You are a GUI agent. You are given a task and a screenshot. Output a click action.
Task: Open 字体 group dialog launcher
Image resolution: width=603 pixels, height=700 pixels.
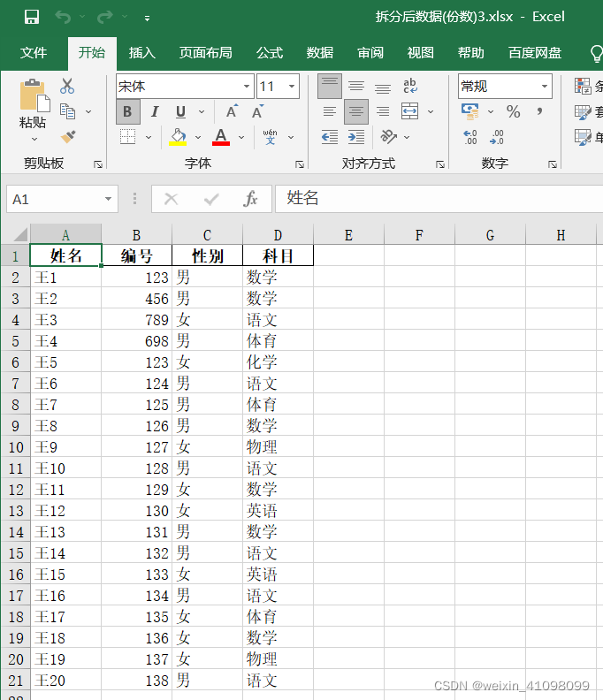click(299, 164)
